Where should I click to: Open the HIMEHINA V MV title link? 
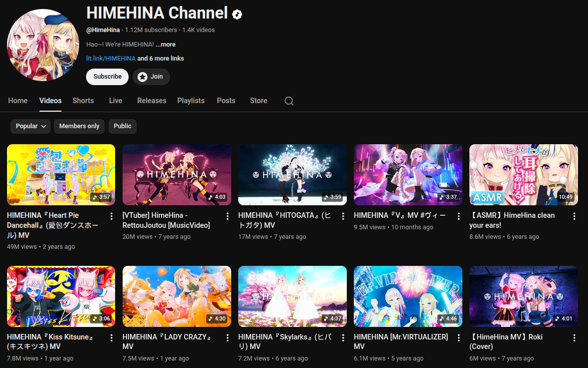click(x=400, y=215)
